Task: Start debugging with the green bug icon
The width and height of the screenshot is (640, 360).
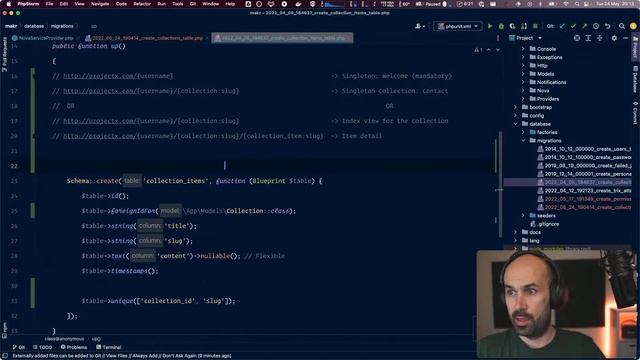Action: click(x=501, y=26)
